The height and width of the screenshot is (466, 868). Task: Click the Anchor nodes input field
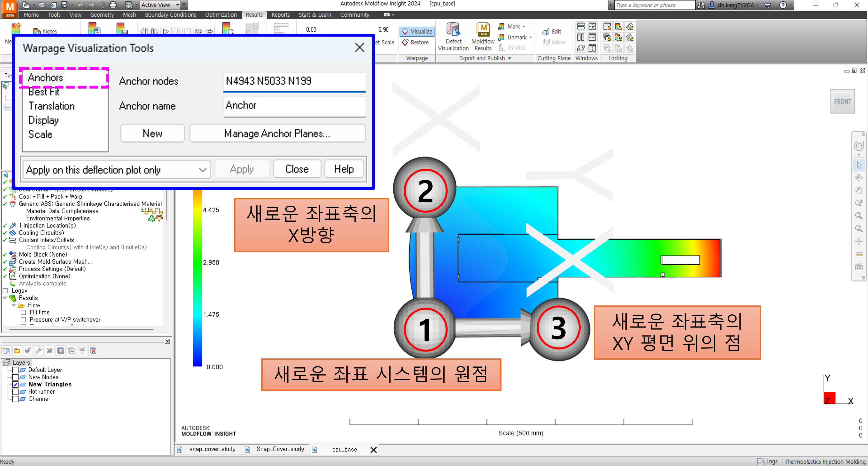(295, 81)
